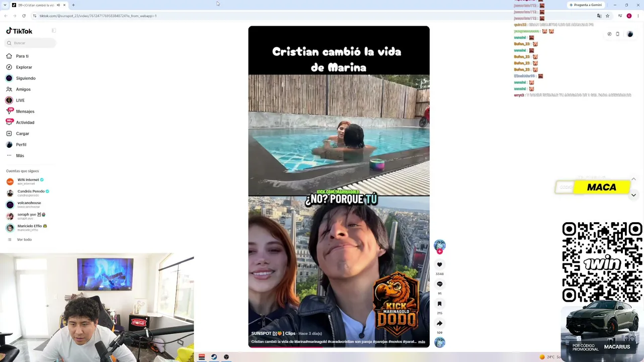
Task: Open the OBS Studio taskbar icon
Action: point(226,357)
